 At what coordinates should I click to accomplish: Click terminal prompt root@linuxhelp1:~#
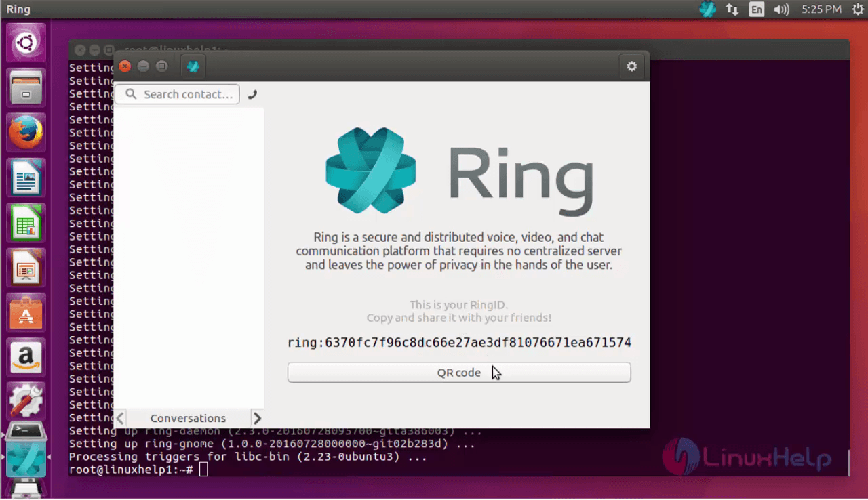pyautogui.click(x=131, y=470)
